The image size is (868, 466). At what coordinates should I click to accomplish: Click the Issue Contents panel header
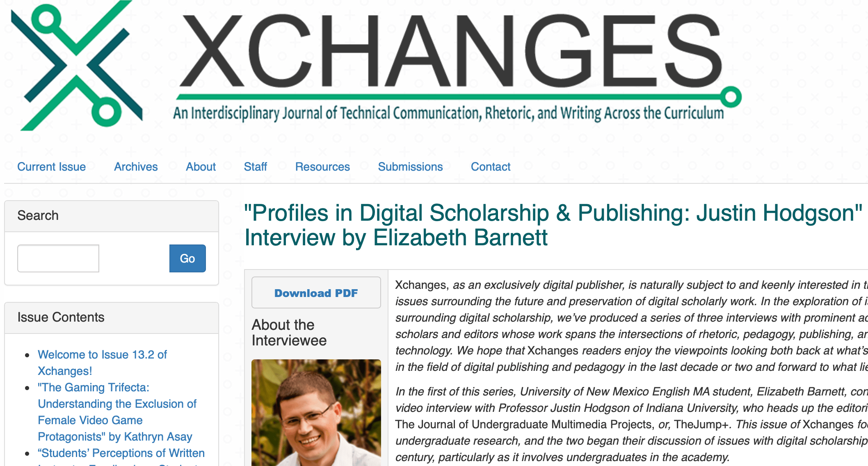tap(61, 317)
